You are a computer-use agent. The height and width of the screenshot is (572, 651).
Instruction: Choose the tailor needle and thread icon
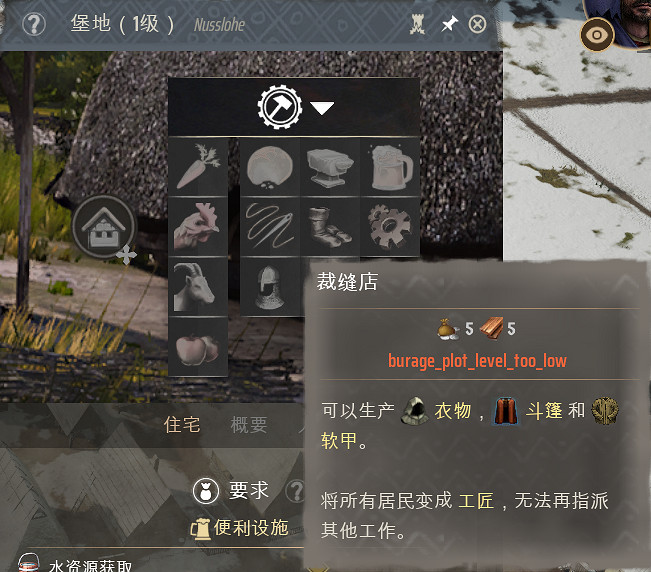(x=270, y=227)
